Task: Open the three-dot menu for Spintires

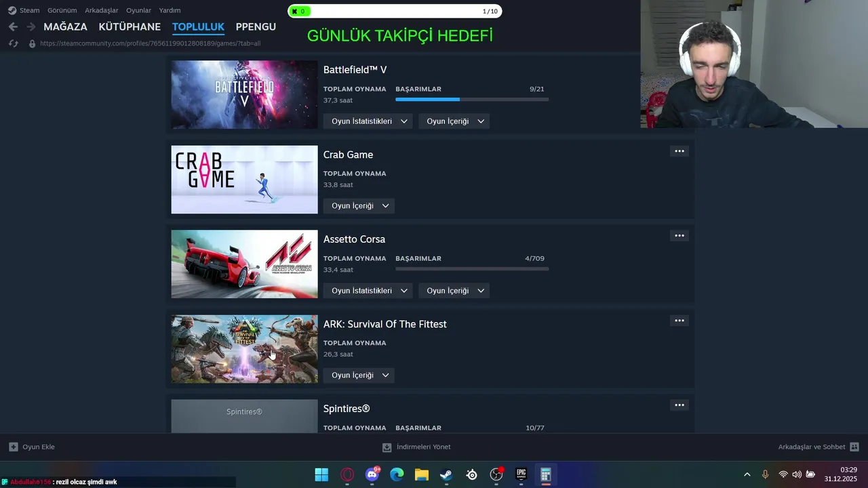Action: (679, 405)
